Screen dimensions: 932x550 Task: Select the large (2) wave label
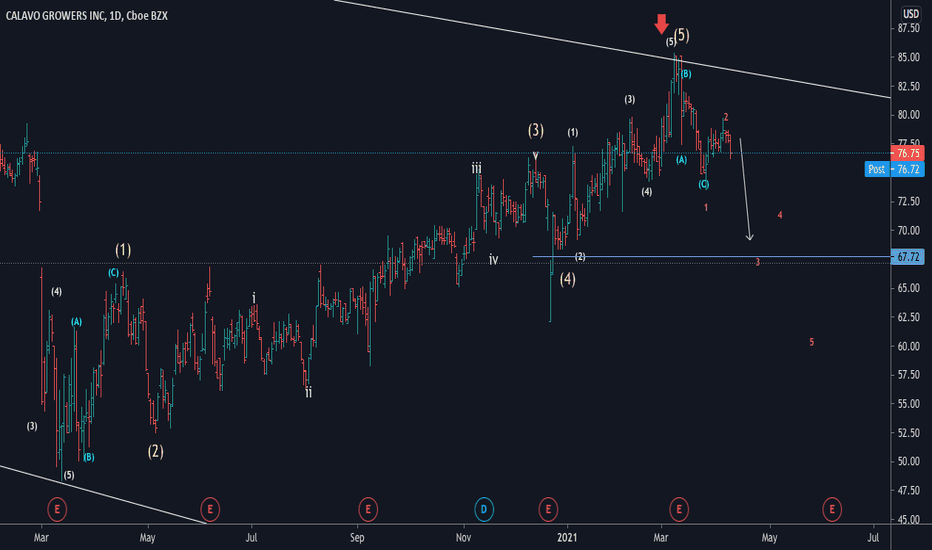click(x=155, y=451)
